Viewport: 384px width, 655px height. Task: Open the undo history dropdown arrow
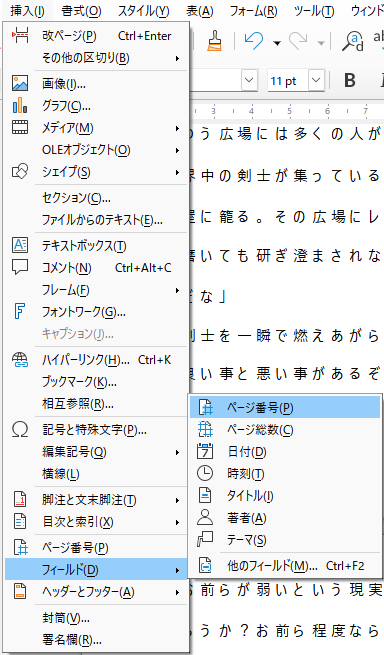pos(276,42)
